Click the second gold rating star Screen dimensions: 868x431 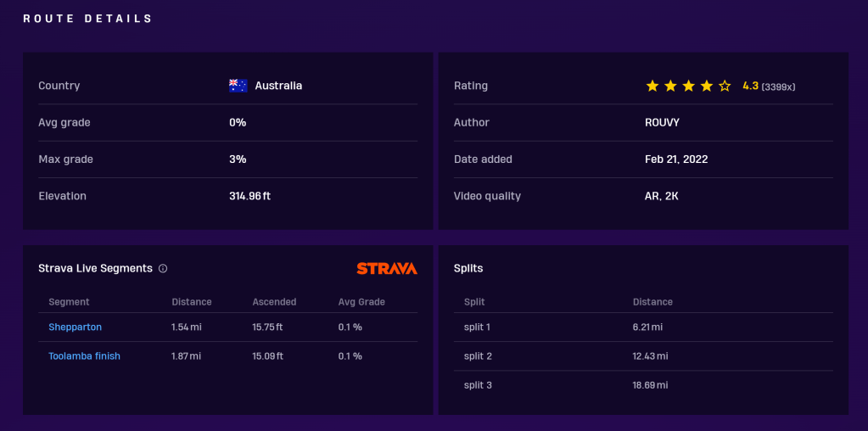[670, 86]
